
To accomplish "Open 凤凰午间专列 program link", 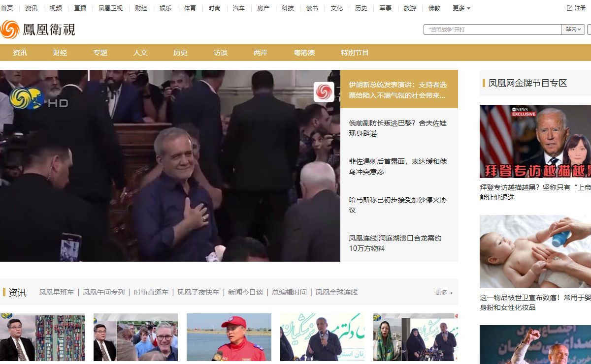I will (x=104, y=292).
